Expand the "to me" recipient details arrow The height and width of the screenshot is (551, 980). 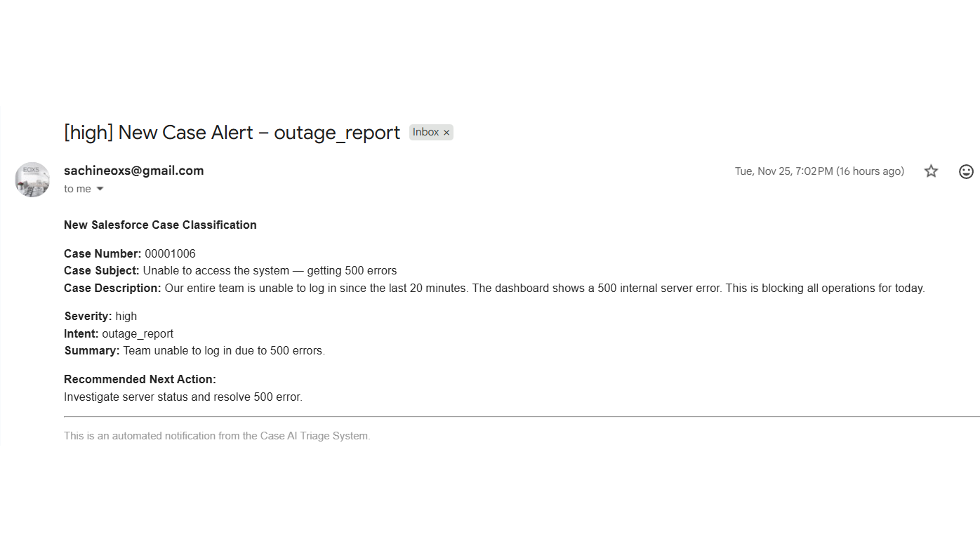100,189
